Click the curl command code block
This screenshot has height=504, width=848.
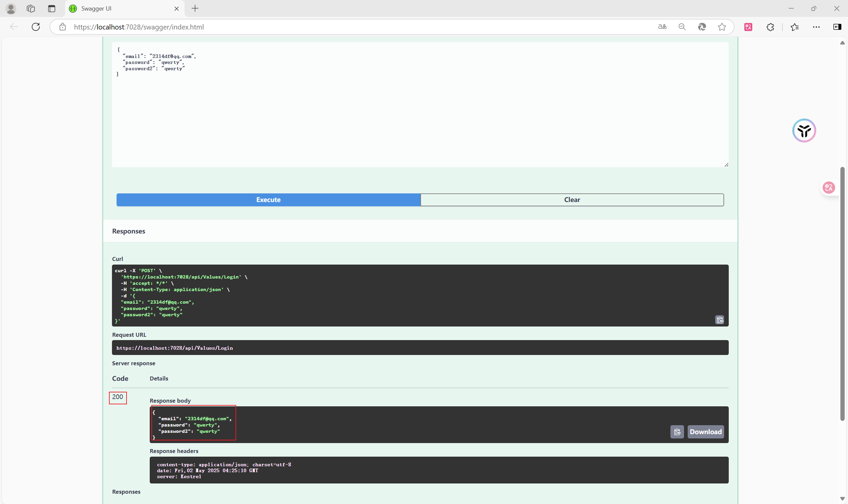coord(420,295)
